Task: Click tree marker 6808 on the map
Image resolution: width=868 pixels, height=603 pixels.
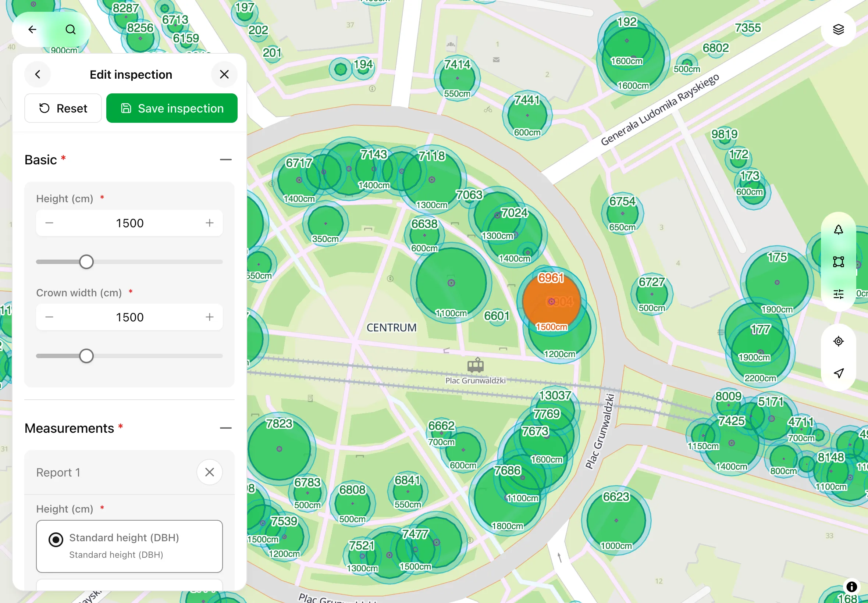Action: (352, 503)
